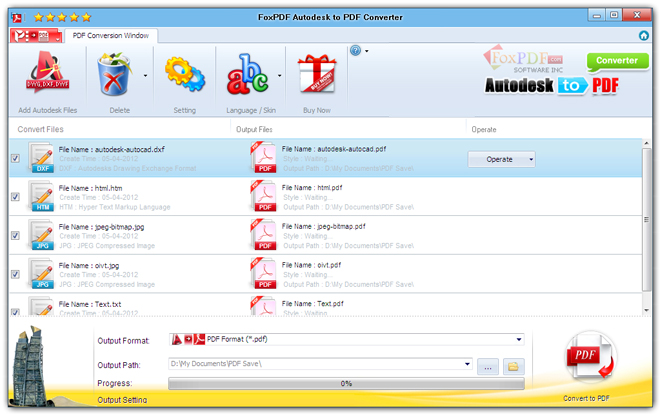The width and height of the screenshot is (660, 417).
Task: Click the home icon at top right
Action: pos(644,36)
